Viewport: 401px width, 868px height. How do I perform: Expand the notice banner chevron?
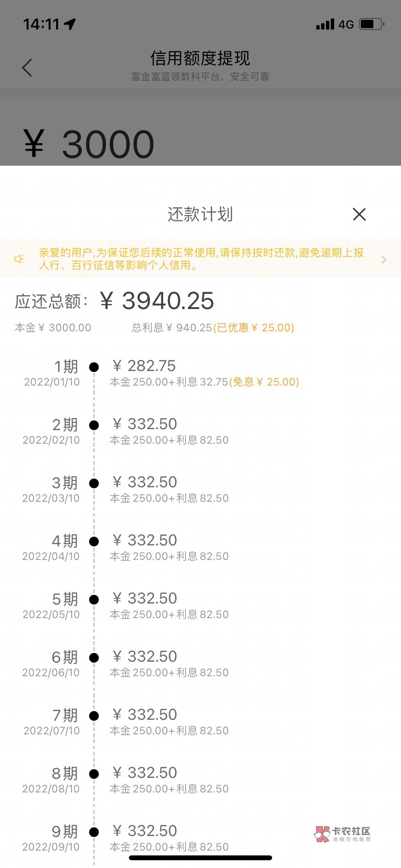point(384,259)
